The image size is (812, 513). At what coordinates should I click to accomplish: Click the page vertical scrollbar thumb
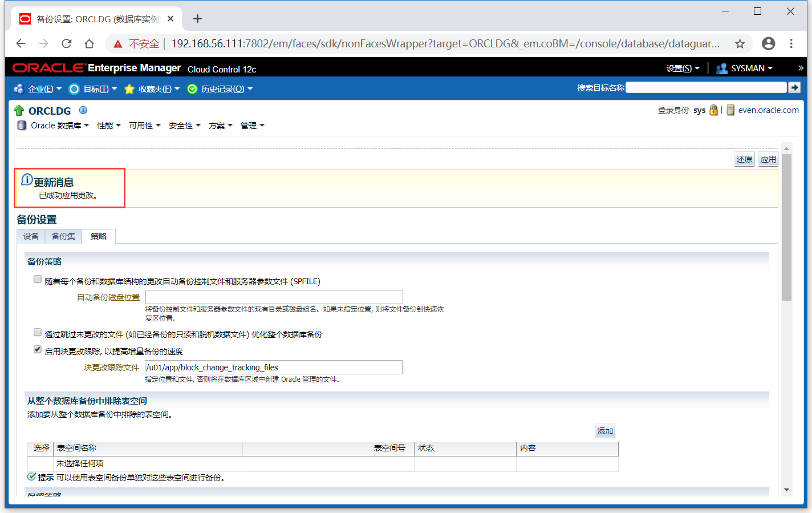(786, 227)
